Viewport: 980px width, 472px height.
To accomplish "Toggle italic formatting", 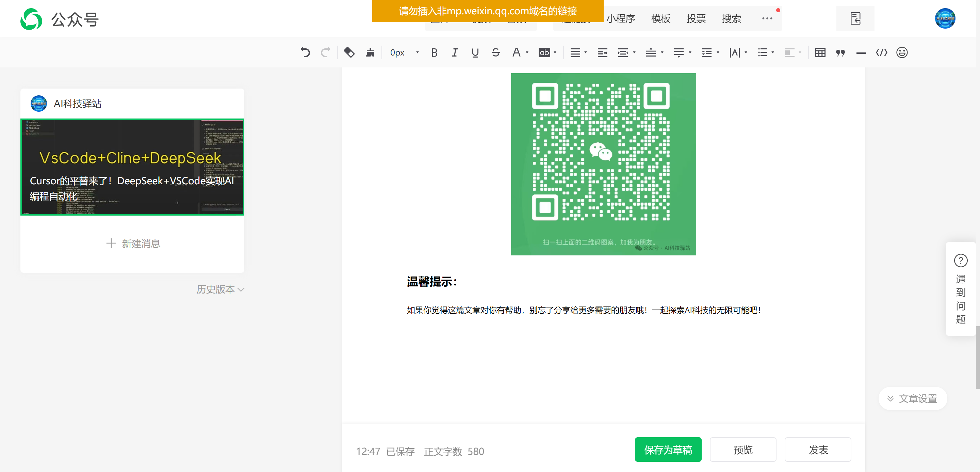I will [x=455, y=52].
